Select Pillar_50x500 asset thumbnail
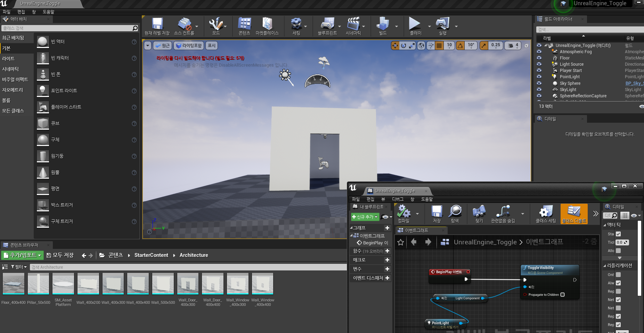The width and height of the screenshot is (644, 333). point(38,284)
